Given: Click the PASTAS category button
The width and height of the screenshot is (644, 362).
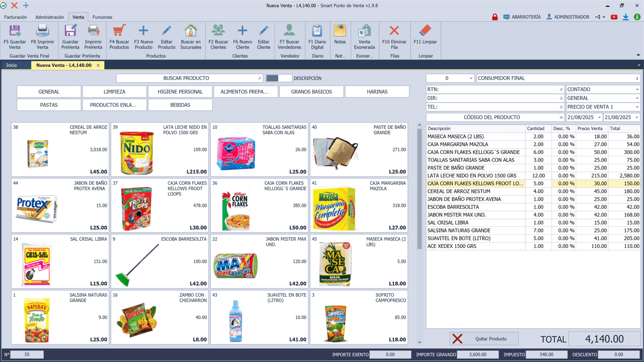Looking at the screenshot, I should (49, 105).
